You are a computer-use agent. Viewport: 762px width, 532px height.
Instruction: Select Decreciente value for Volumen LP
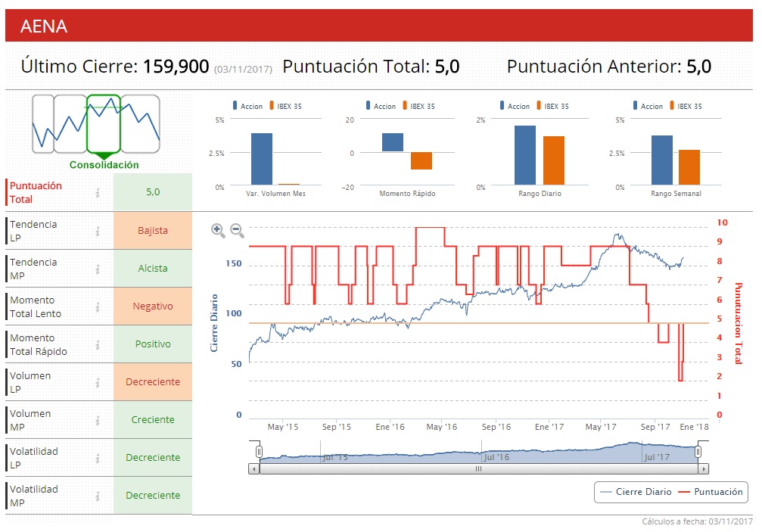coord(153,382)
